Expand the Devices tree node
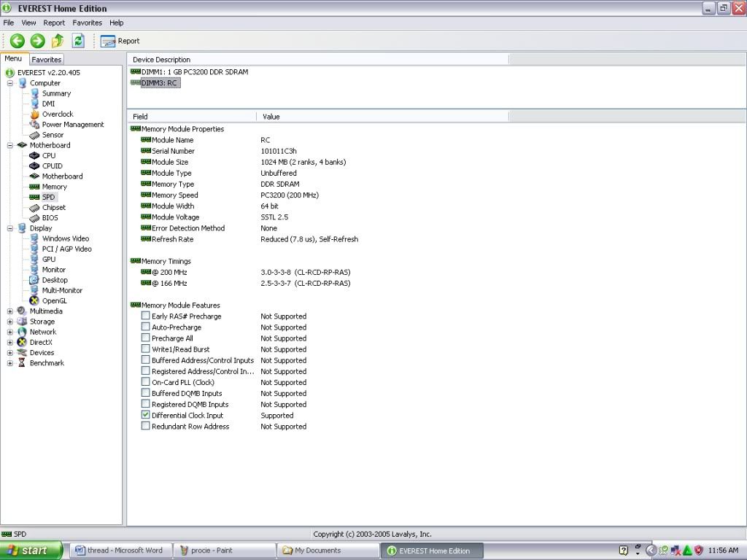 click(x=10, y=353)
